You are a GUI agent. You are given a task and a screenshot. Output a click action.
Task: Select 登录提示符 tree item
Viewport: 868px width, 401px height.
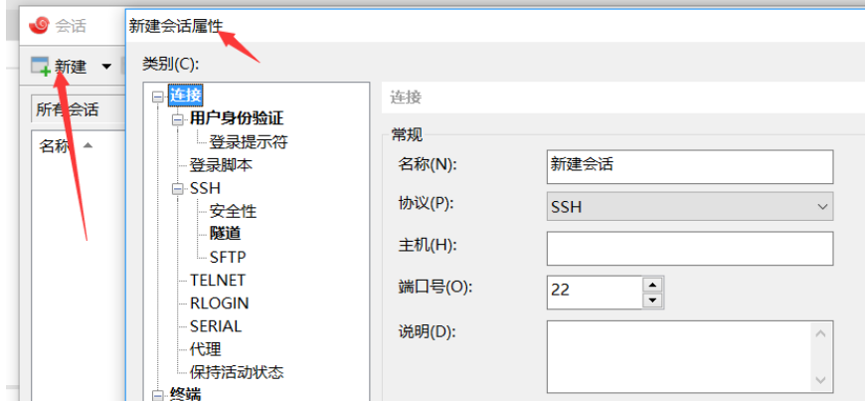tap(249, 141)
